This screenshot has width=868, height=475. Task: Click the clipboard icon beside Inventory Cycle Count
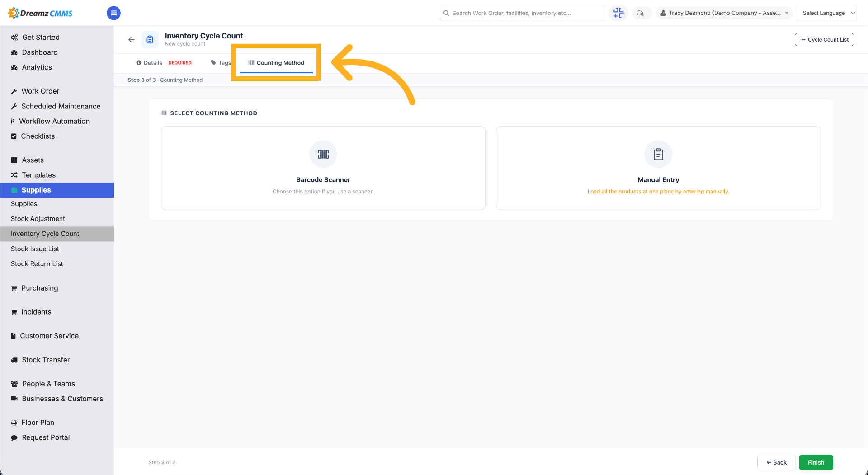coord(150,40)
